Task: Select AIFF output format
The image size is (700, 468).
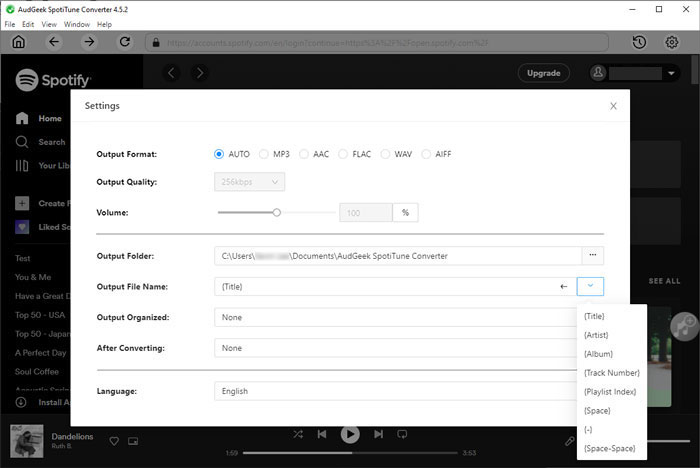Action: 426,154
